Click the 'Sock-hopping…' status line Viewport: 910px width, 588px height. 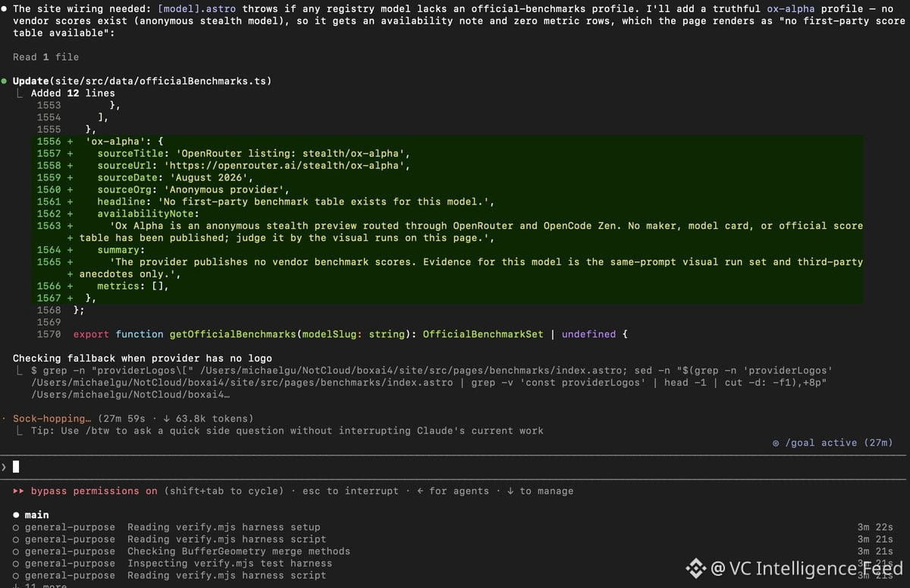click(133, 418)
